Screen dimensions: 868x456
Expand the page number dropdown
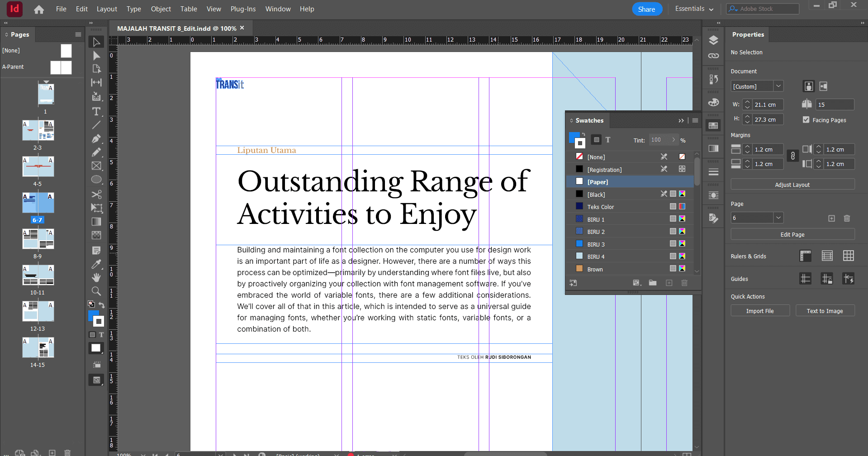pyautogui.click(x=778, y=218)
